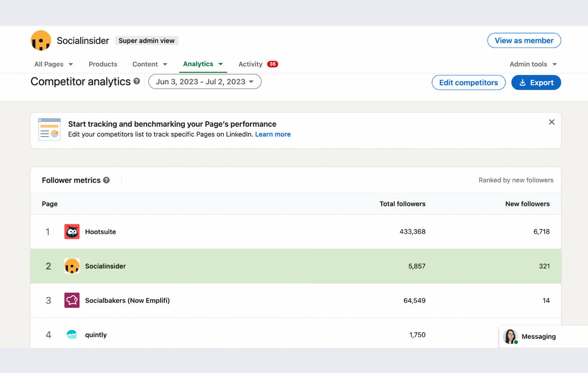Click the Socialinsider page title in header
The width and height of the screenshot is (588, 373).
pyautogui.click(x=83, y=41)
